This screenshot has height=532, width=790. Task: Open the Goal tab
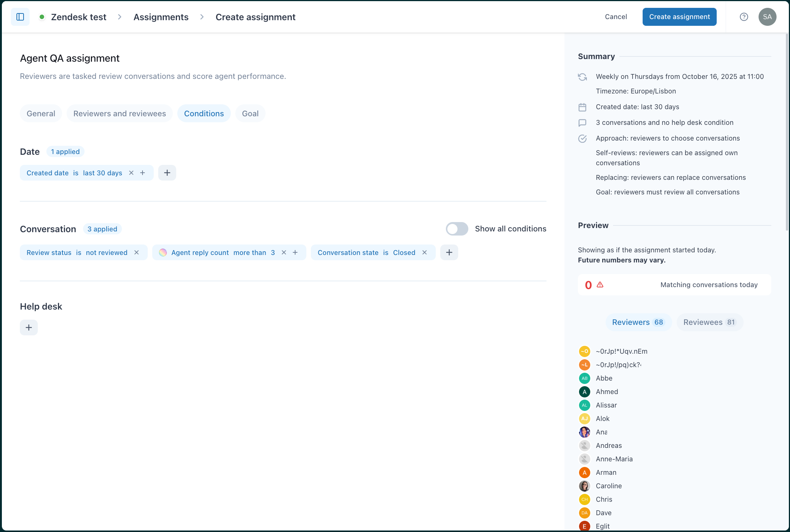[250, 113]
